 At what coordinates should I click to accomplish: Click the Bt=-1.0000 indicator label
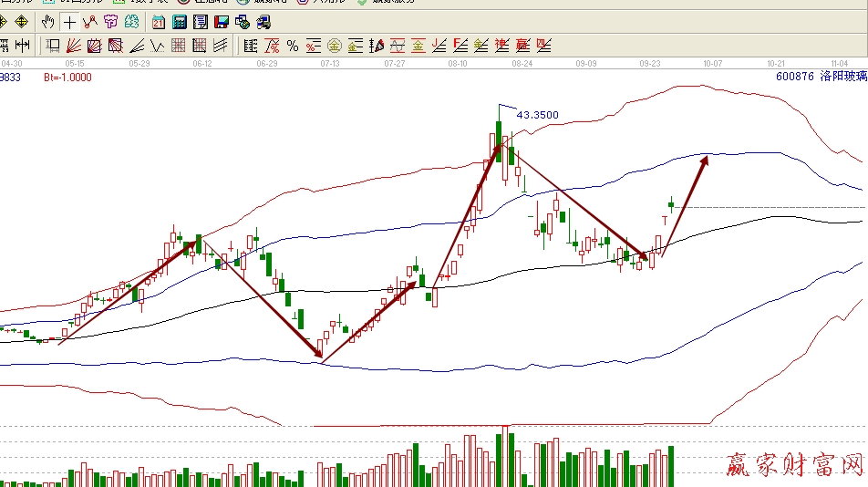(67, 78)
